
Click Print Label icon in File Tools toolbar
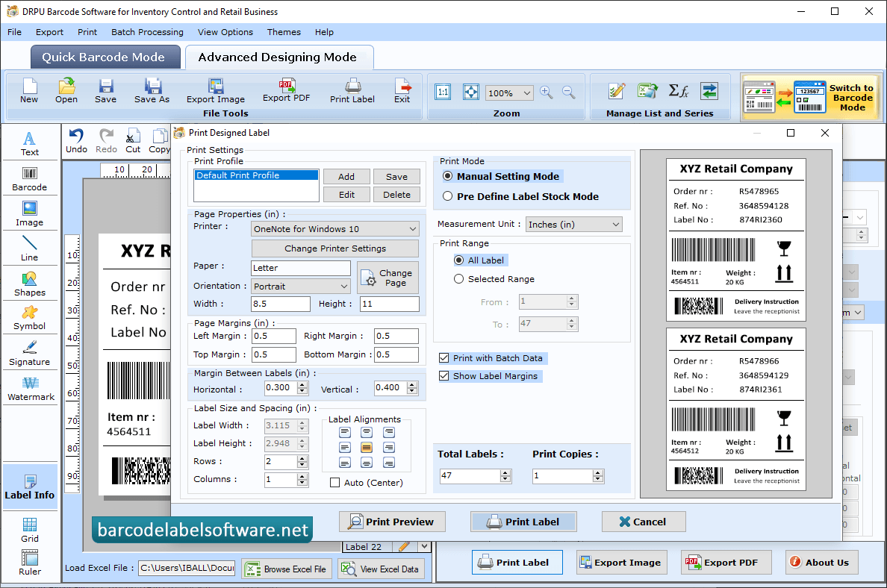[x=352, y=91]
